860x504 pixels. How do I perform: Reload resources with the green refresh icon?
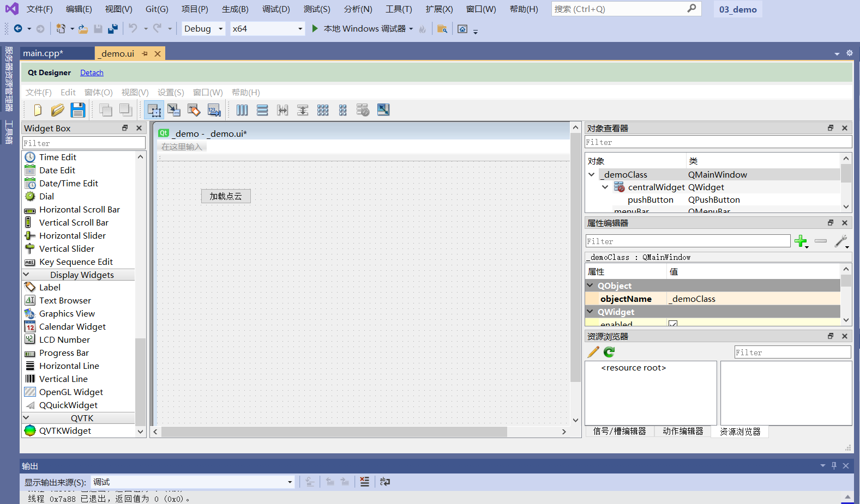610,352
